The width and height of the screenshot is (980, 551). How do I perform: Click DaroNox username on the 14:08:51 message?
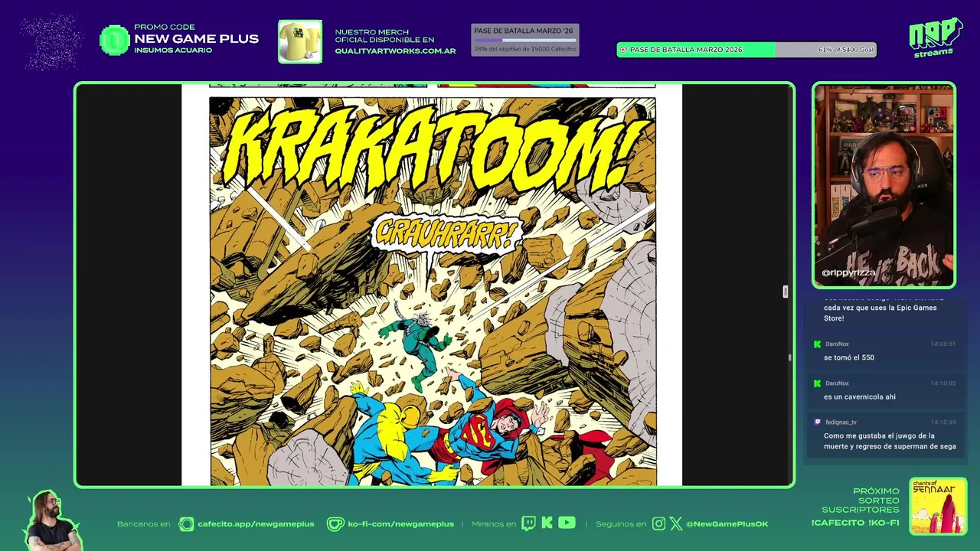point(837,344)
